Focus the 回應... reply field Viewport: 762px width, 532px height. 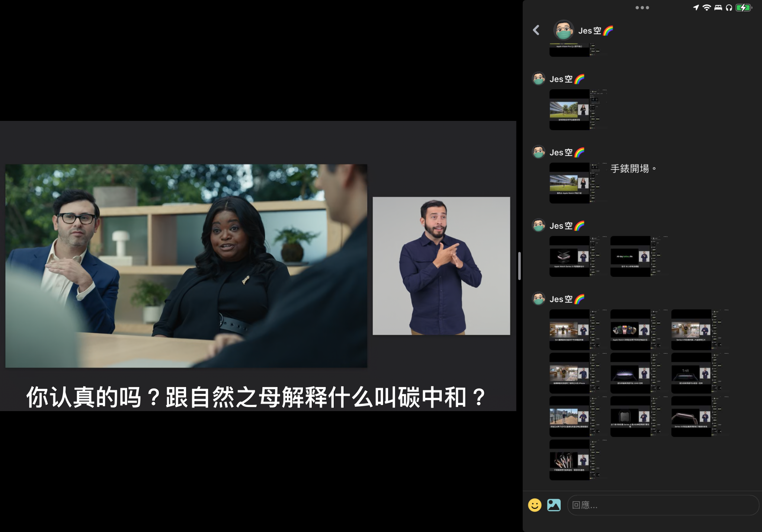pos(663,505)
